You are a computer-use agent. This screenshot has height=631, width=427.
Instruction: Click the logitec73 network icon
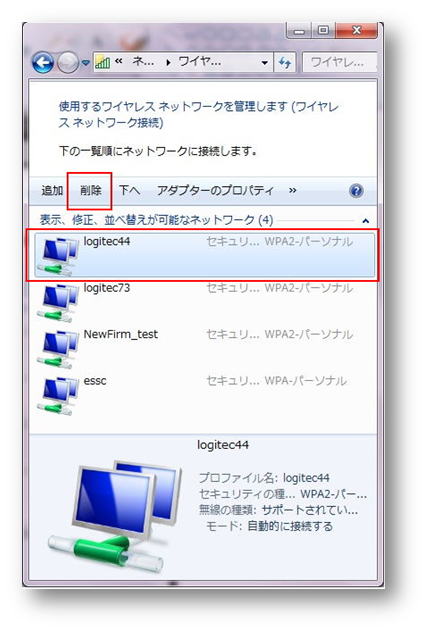point(57,302)
